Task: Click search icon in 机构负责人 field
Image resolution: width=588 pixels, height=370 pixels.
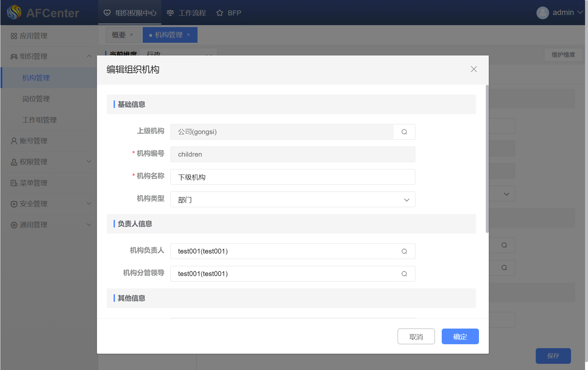Action: pos(404,251)
